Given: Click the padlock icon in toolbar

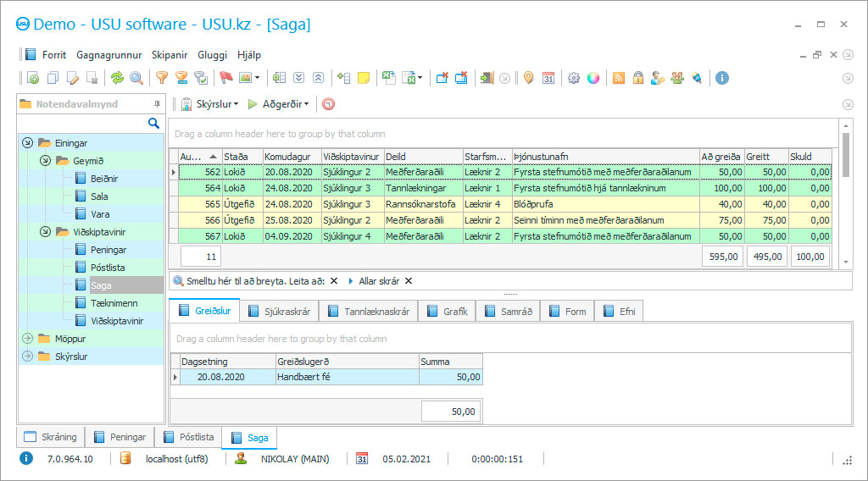Looking at the screenshot, I should tap(637, 78).
